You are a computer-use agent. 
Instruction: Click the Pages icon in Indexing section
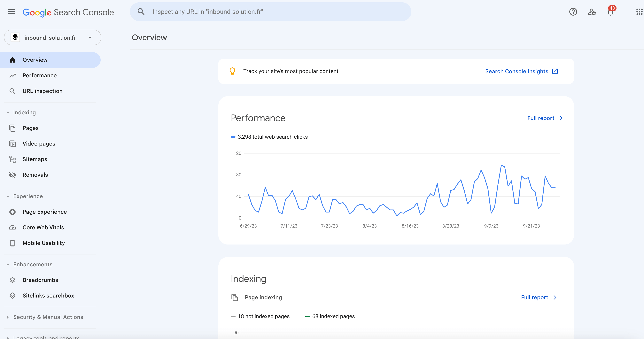coord(12,128)
